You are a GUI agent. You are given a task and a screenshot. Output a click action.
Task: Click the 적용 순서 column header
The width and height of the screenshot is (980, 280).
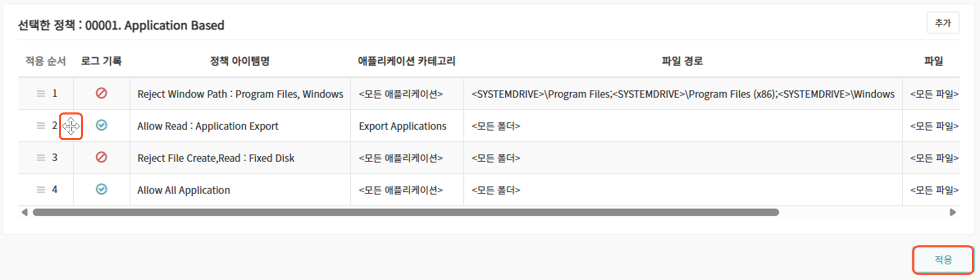[46, 61]
